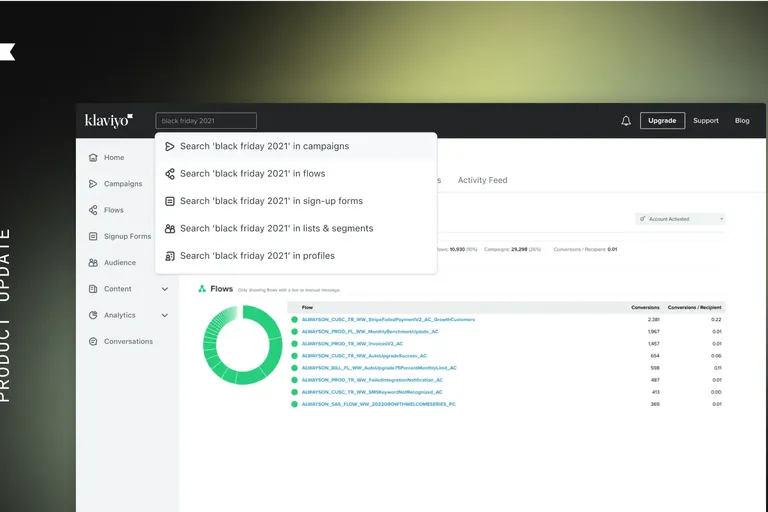
Task: Click the Home house icon in the sidebar
Action: pos(93,157)
